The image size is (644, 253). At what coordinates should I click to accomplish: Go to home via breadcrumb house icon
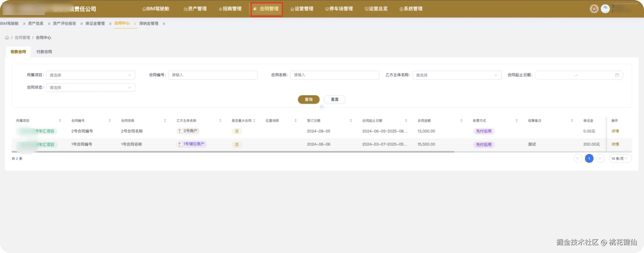coord(7,38)
